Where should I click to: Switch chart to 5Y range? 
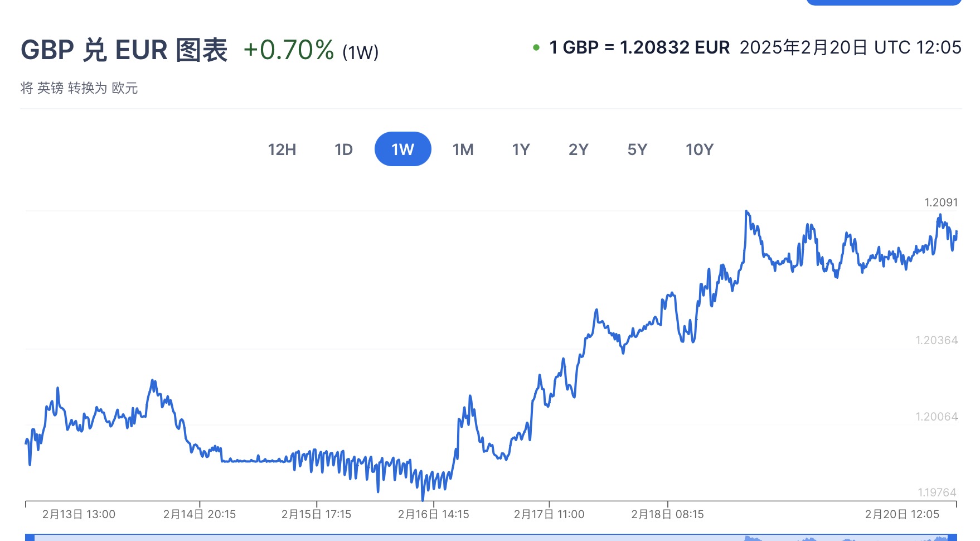click(x=637, y=149)
